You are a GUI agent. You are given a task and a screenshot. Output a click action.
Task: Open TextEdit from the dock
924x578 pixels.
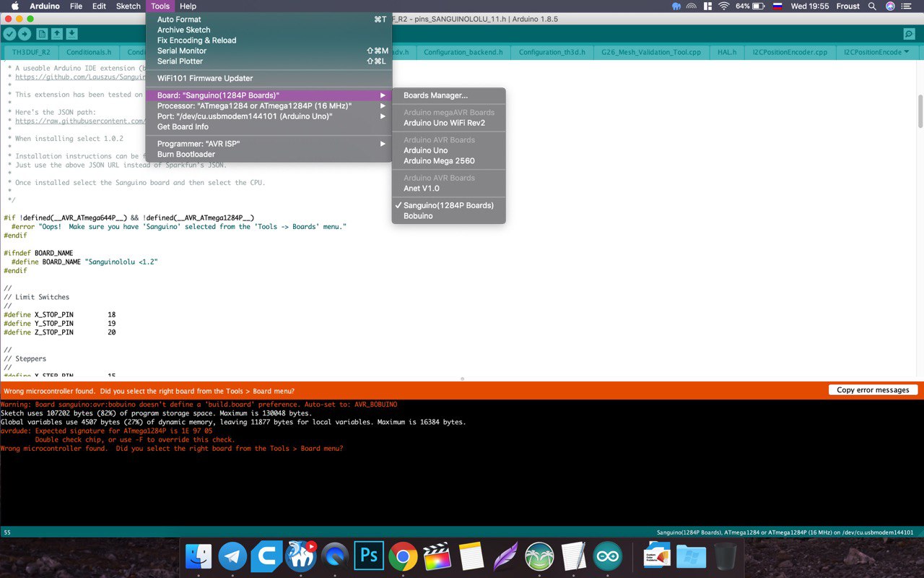coord(573,556)
